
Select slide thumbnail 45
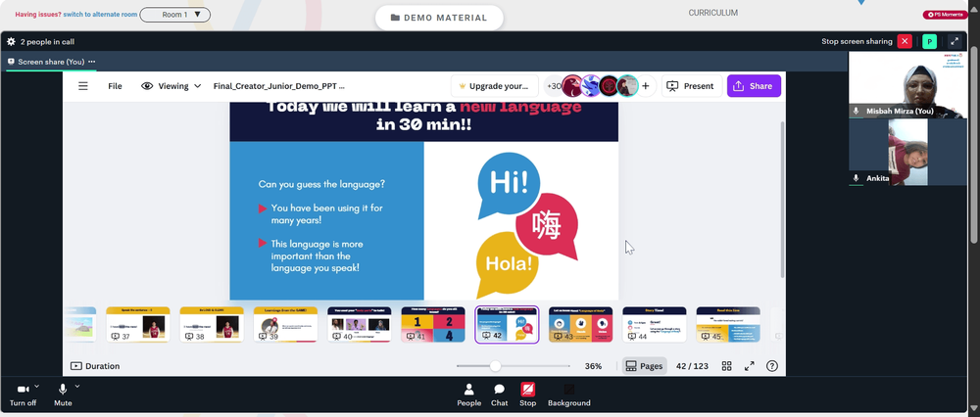(728, 325)
